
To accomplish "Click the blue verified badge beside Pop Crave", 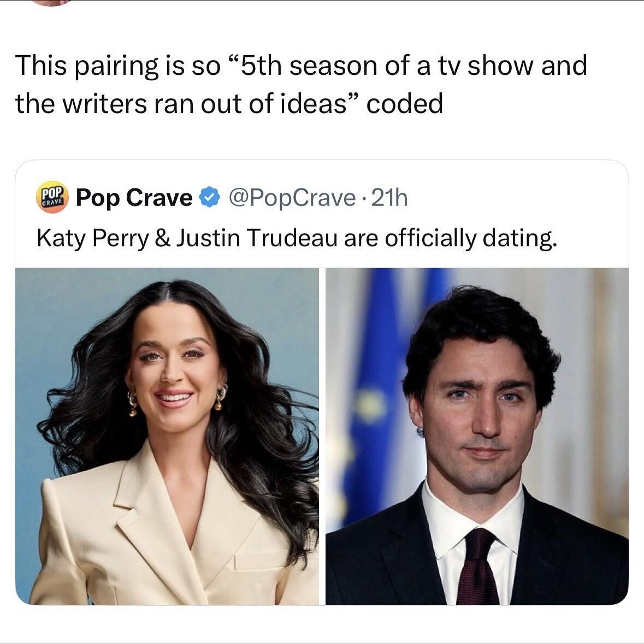I will click(x=209, y=198).
